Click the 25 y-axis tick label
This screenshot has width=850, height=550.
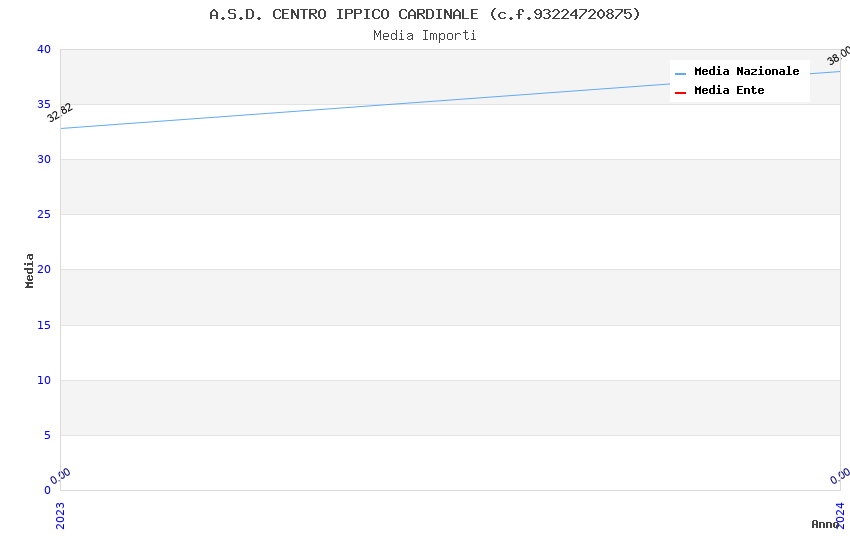[x=44, y=215]
